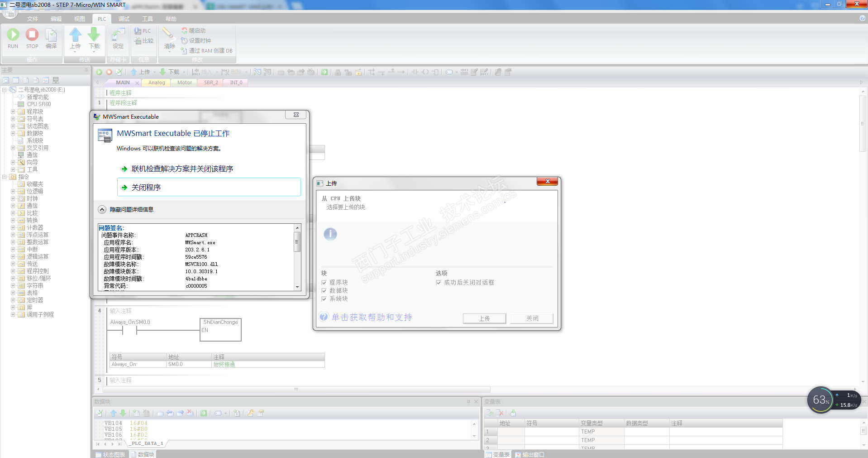
Task: Pin the 数据块 data block panel
Action: (469, 401)
